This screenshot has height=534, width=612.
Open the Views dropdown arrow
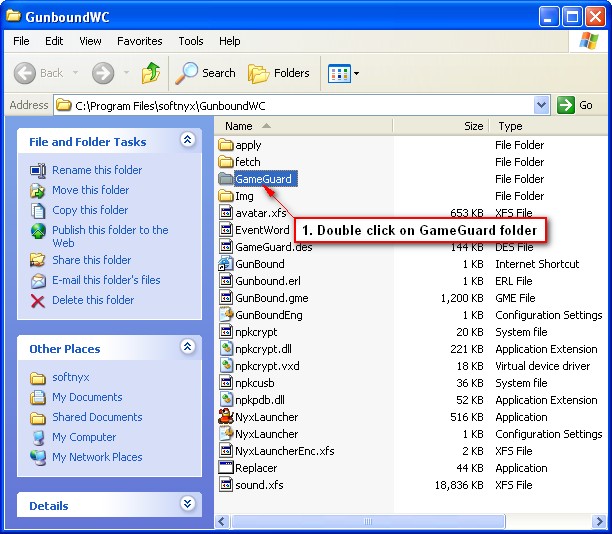(356, 73)
